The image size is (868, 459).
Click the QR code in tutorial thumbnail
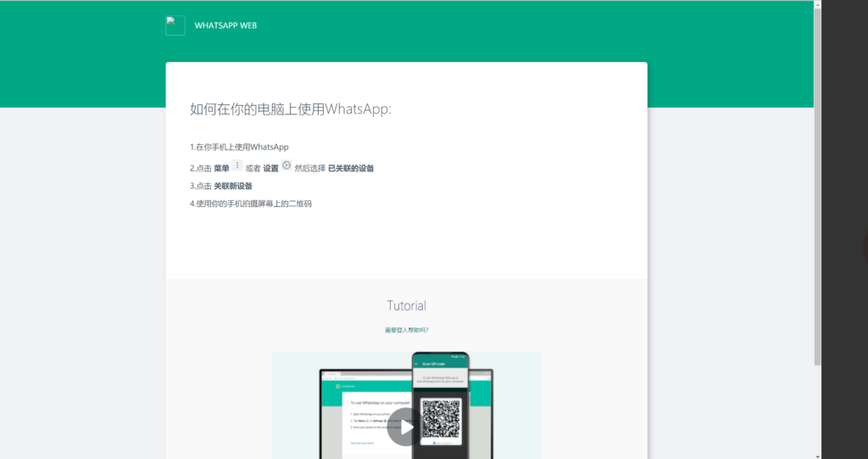click(441, 418)
